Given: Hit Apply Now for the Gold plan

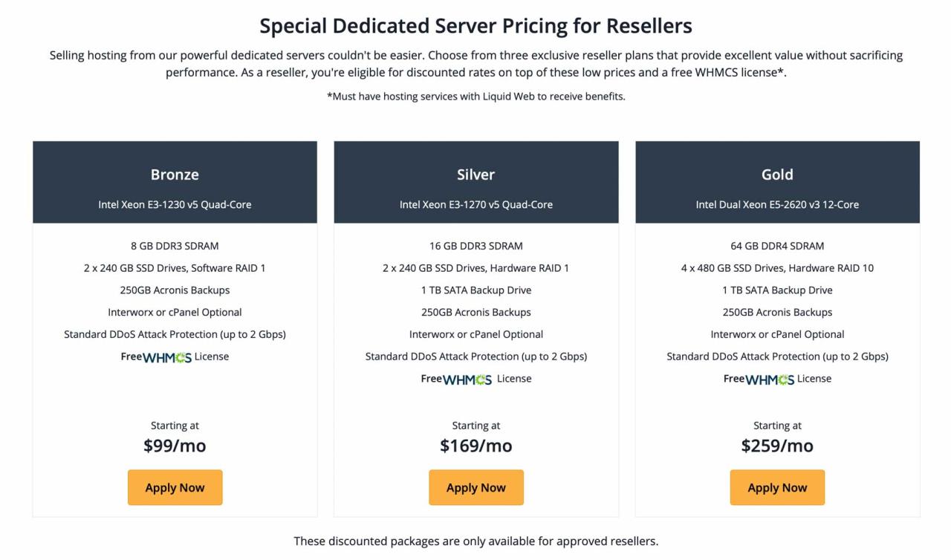Looking at the screenshot, I should coord(777,487).
